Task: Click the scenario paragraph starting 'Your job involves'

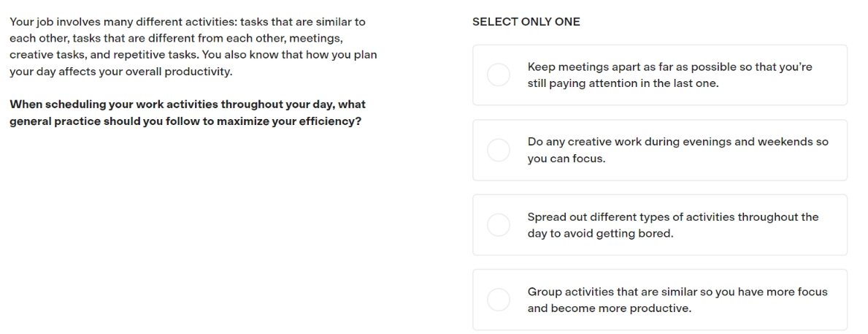Action: pyautogui.click(x=193, y=47)
